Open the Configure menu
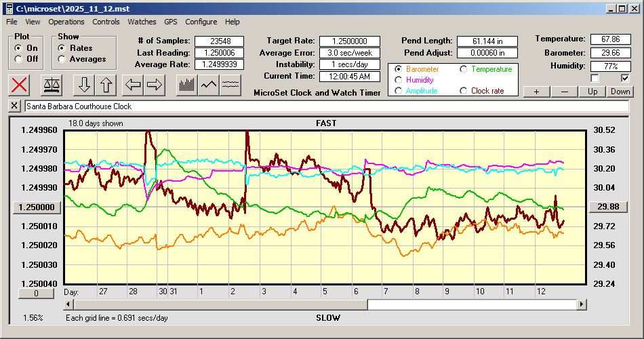This screenshot has width=644, height=339. click(201, 22)
